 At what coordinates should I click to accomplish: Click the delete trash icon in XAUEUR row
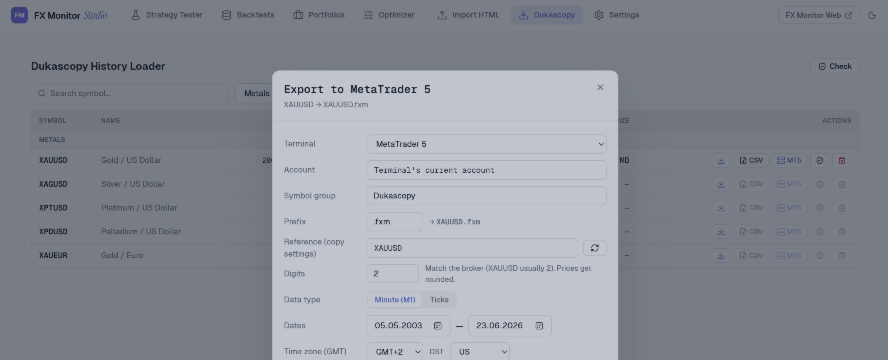(842, 255)
